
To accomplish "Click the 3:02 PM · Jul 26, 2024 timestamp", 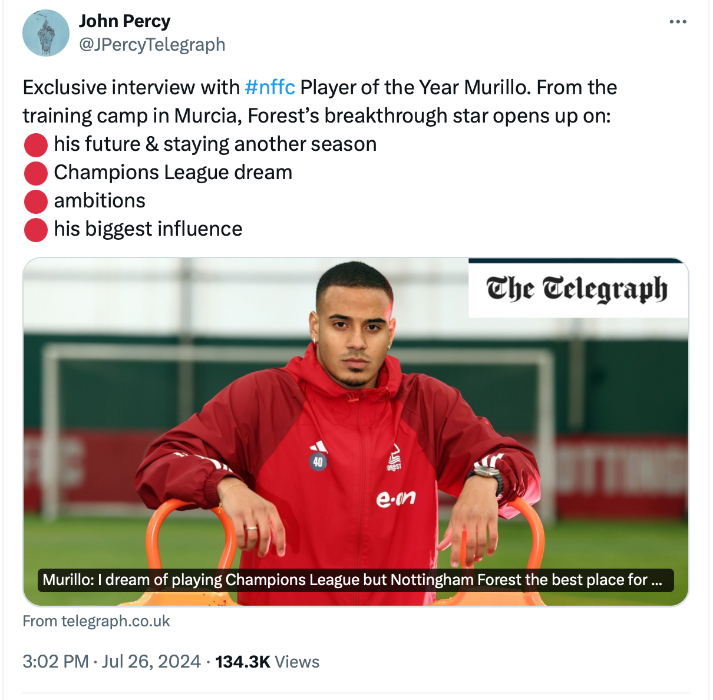I will [x=114, y=661].
